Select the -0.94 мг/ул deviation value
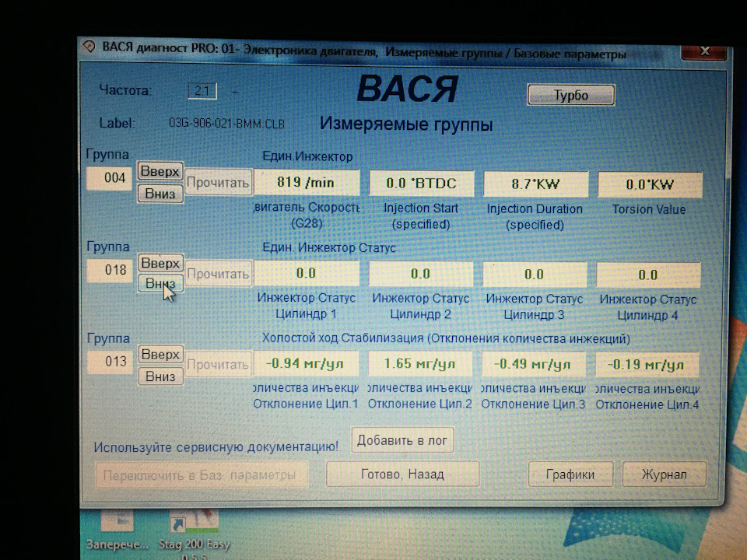Image resolution: width=747 pixels, height=560 pixels. coord(307,364)
